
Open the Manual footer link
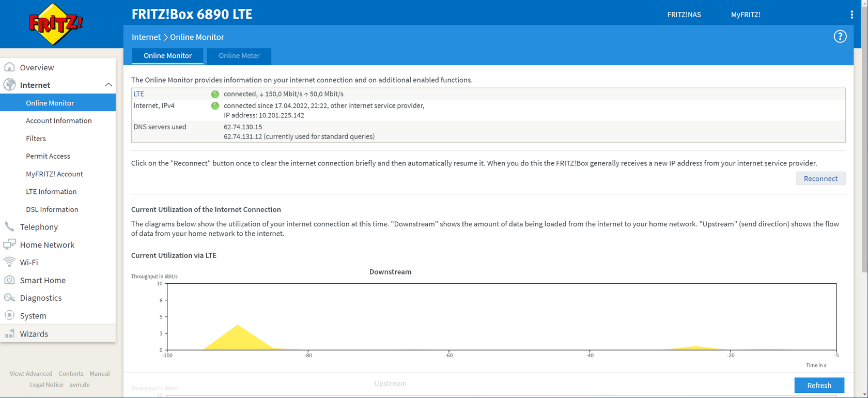(x=100, y=373)
